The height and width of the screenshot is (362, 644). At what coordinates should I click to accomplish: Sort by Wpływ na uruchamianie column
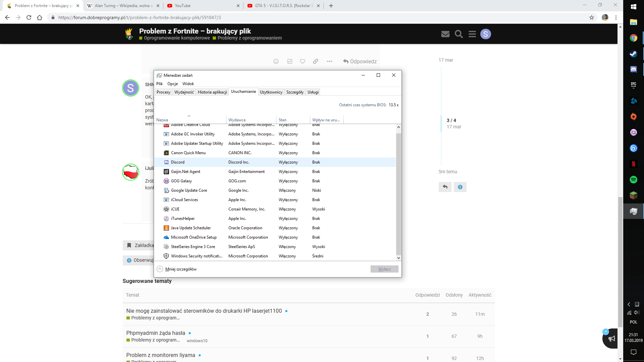pos(327,120)
